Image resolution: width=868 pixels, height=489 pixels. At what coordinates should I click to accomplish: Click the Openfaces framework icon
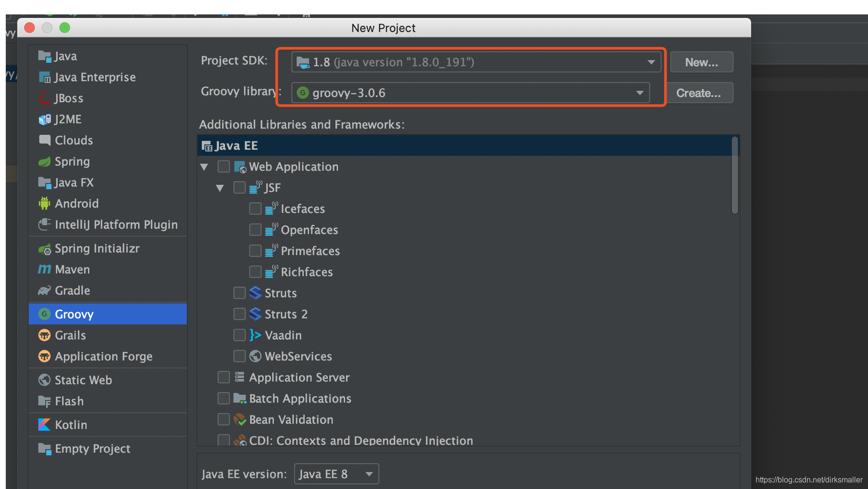271,230
